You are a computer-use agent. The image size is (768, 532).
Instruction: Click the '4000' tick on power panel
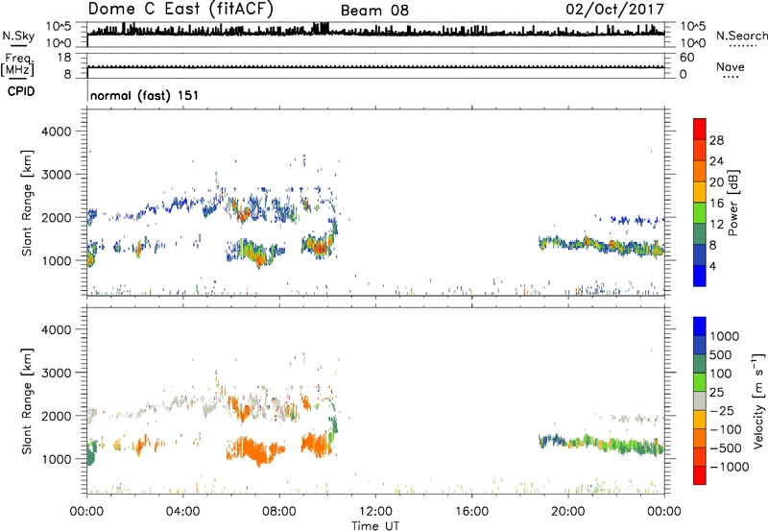tap(57, 132)
